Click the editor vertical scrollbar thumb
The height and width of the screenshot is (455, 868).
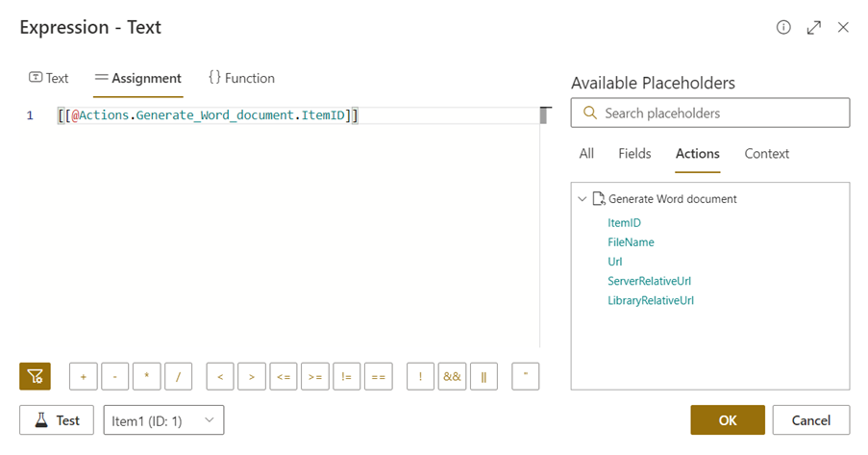point(544,115)
